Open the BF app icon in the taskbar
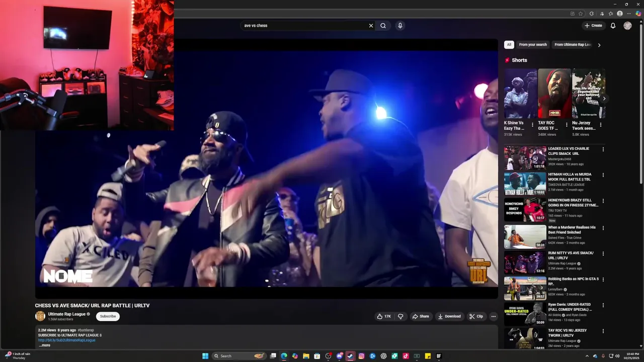644x362 pixels. [439, 356]
